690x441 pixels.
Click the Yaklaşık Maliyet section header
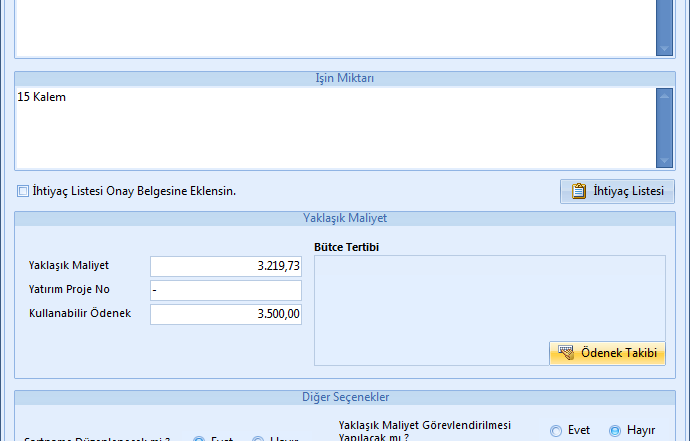pyautogui.click(x=344, y=217)
